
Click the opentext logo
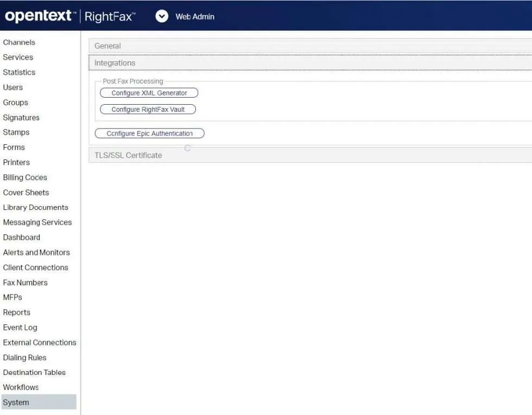click(38, 16)
